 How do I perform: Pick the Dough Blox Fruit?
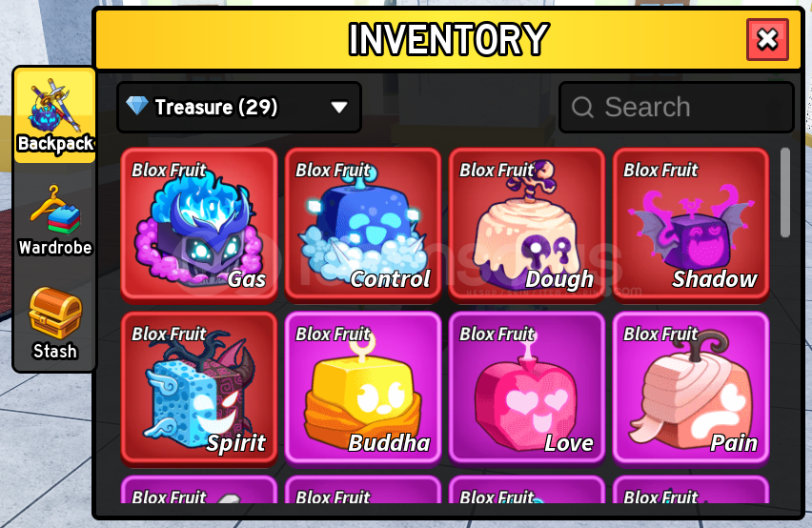527,225
